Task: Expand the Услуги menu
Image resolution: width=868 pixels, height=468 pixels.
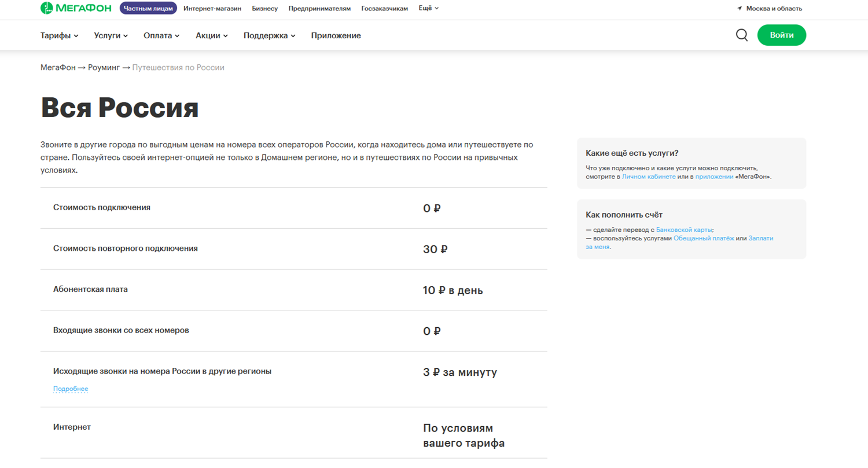Action: click(111, 35)
